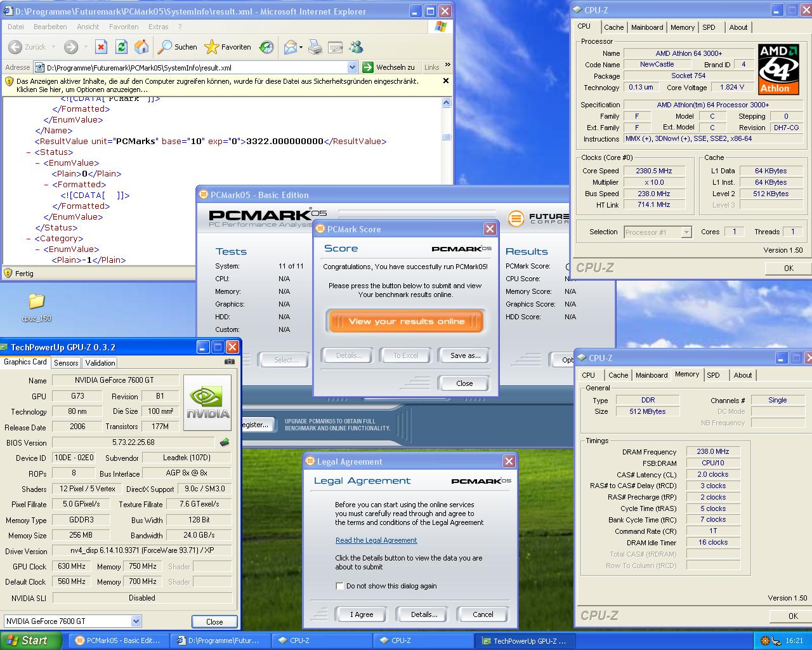Click Cancel in the Legal Agreement dialog
The height and width of the screenshot is (650, 812).
tap(483, 614)
